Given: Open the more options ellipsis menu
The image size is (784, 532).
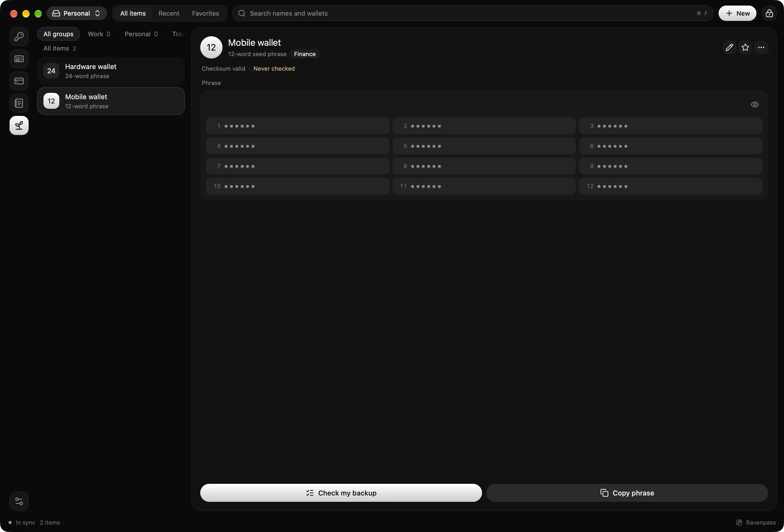Looking at the screenshot, I should [761, 48].
